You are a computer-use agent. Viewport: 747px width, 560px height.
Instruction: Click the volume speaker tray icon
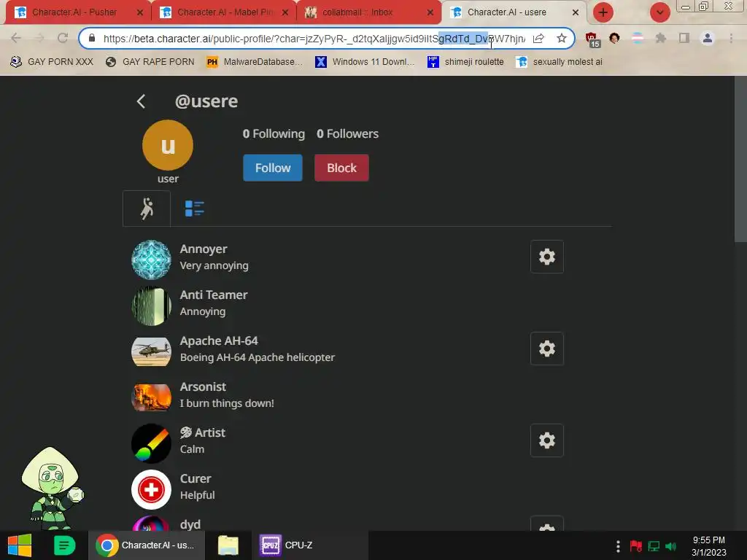point(671,546)
